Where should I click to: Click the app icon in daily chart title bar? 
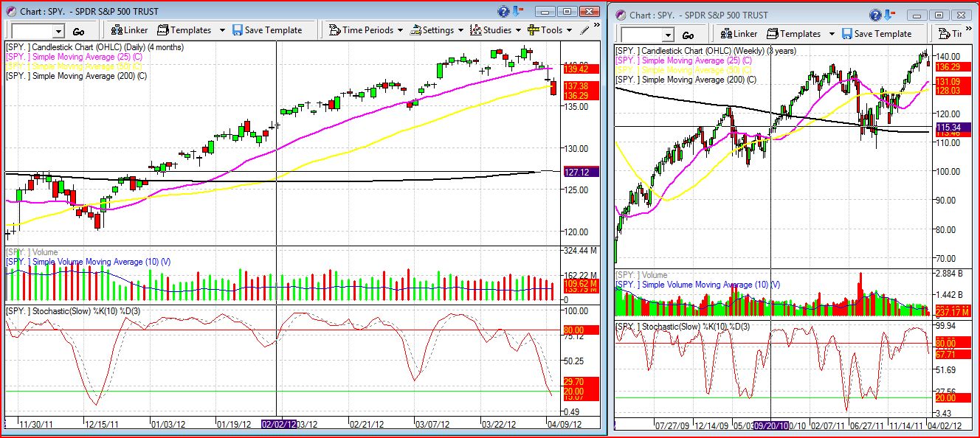[12, 11]
